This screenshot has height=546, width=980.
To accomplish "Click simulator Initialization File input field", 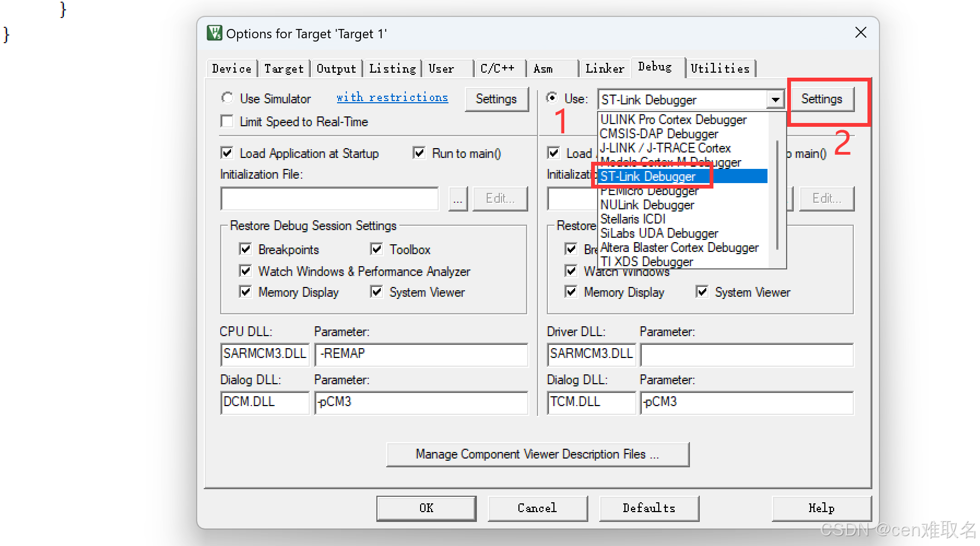I will pyautogui.click(x=329, y=198).
